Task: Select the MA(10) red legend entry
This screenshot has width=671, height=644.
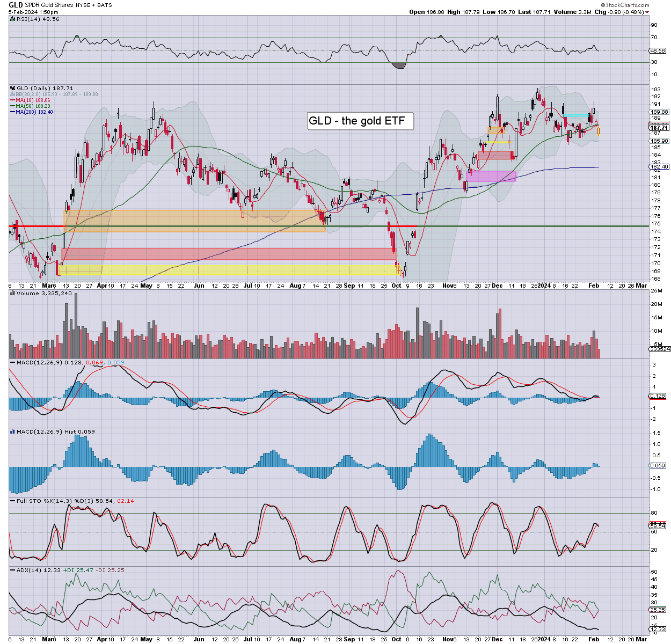Action: tap(32, 100)
